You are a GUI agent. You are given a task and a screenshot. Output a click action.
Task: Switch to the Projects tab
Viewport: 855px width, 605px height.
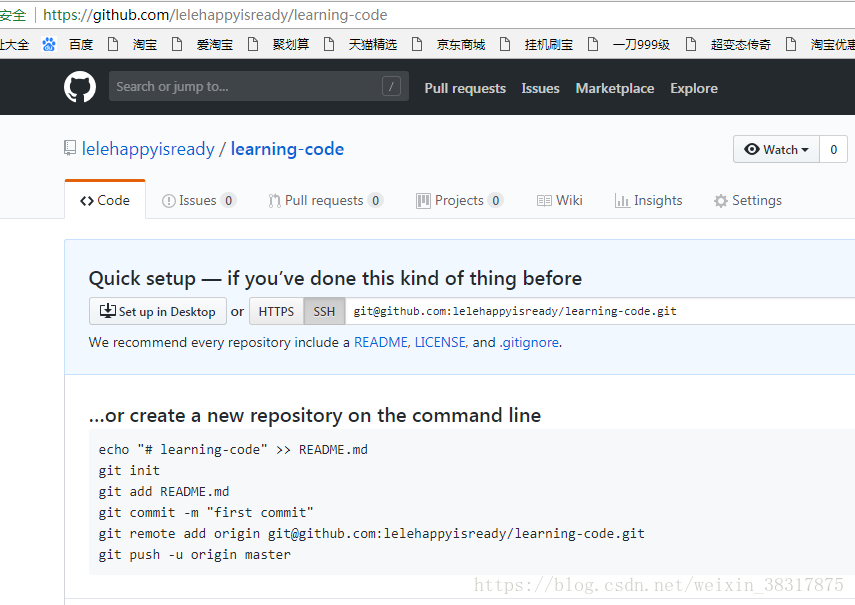[459, 201]
